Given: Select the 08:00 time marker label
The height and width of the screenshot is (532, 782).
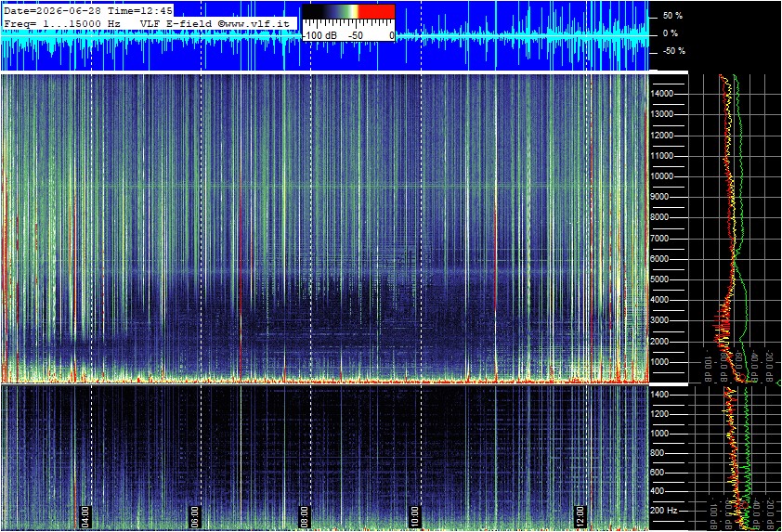Looking at the screenshot, I should pyautogui.click(x=305, y=516).
